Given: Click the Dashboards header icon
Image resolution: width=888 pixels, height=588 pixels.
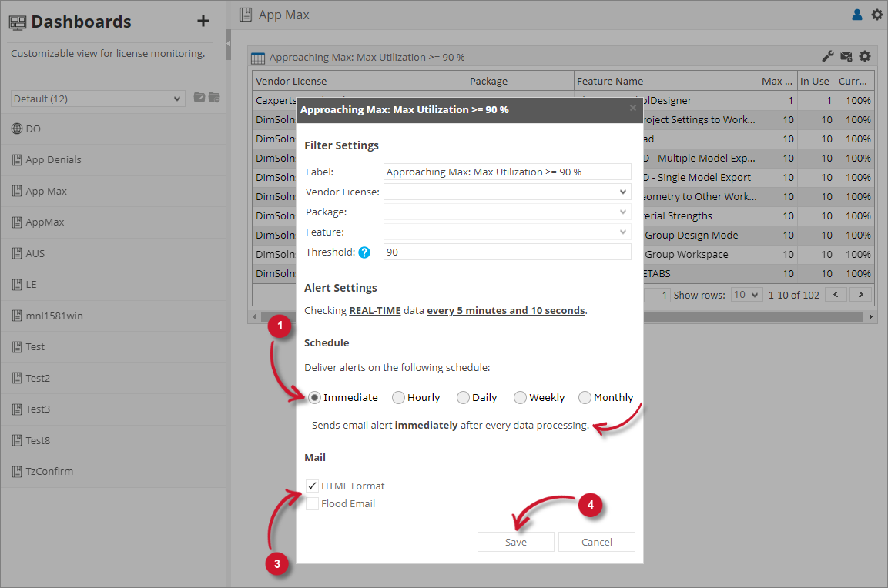Looking at the screenshot, I should [x=18, y=22].
